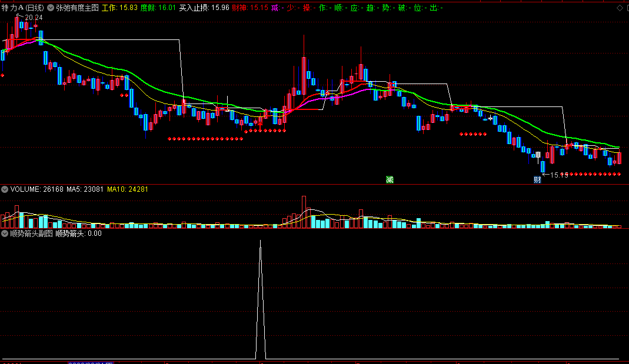The height and width of the screenshot is (364, 629).
Task: Click the green 顺 indicator label in header
Action: [341, 8]
